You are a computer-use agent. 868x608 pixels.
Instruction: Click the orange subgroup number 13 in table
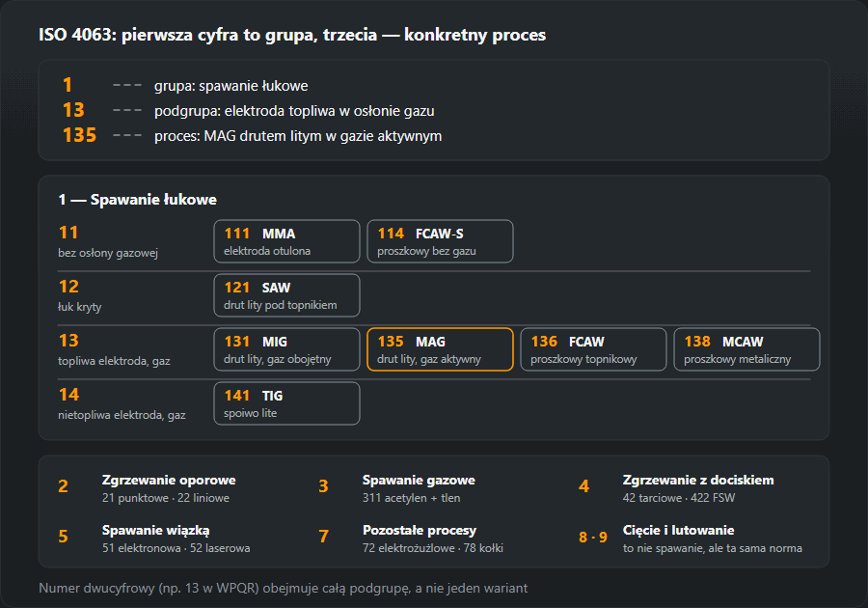click(x=68, y=340)
